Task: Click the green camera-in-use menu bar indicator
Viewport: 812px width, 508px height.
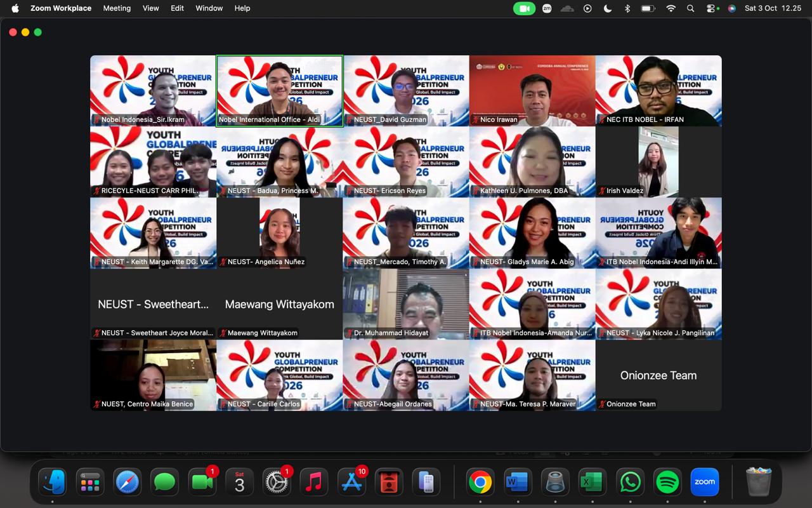Action: 525,8
